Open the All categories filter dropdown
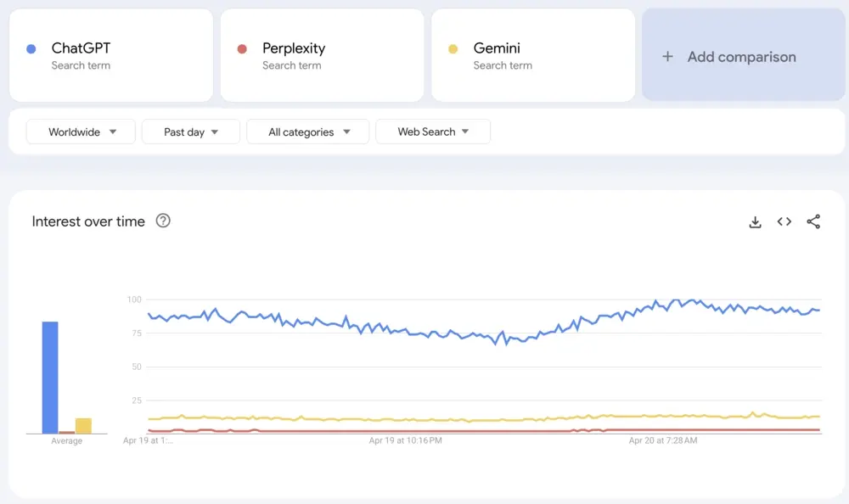This screenshot has width=849, height=504. (307, 132)
